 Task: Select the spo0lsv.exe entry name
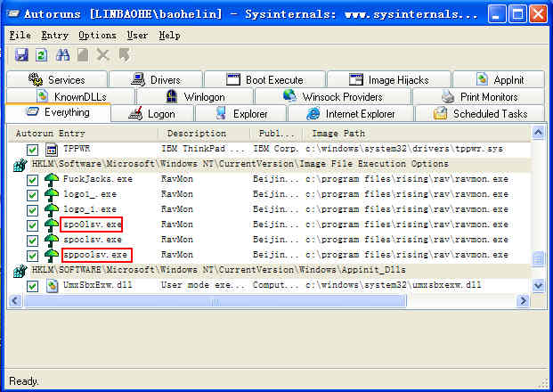coord(93,225)
